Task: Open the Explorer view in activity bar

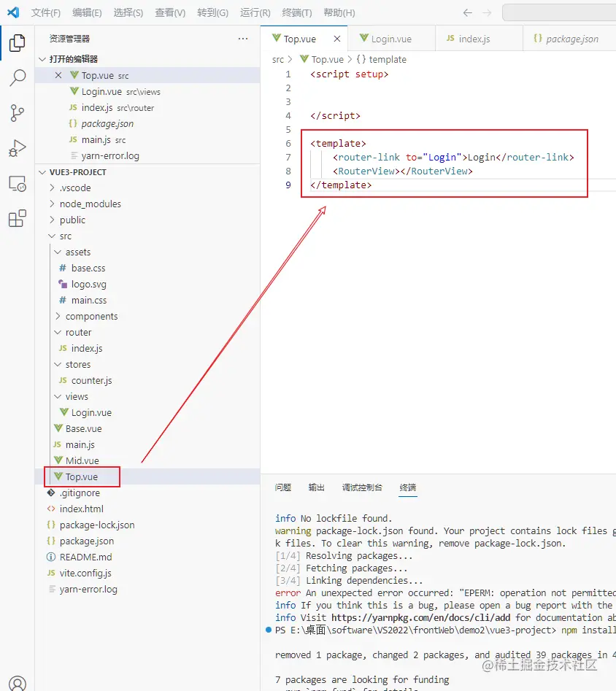Action: [18, 43]
